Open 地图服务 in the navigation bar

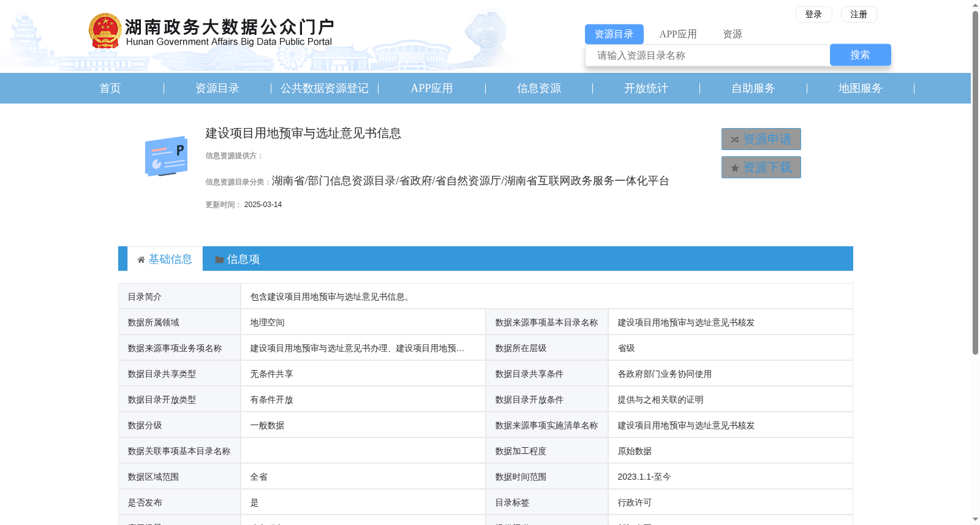point(861,88)
